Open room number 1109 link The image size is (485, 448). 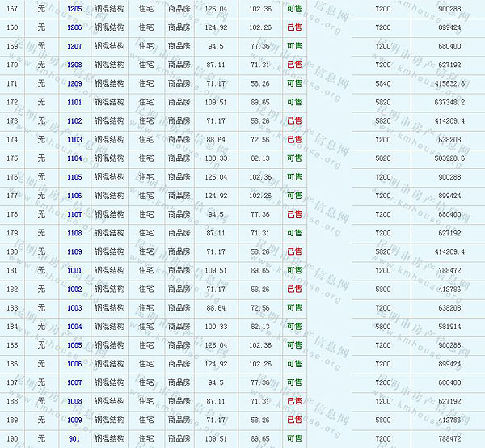click(x=74, y=251)
